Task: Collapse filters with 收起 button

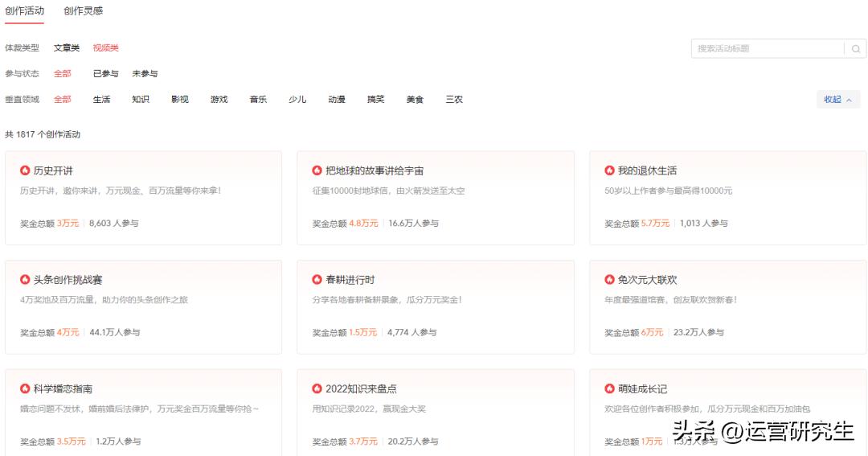Action: [838, 100]
